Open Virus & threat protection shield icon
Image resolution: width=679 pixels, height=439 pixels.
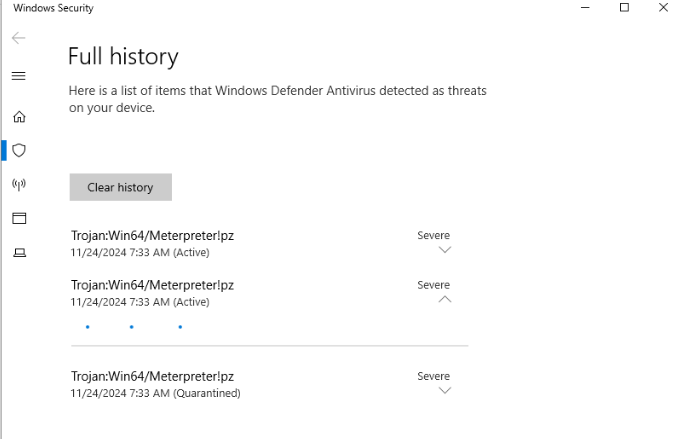click(x=19, y=150)
